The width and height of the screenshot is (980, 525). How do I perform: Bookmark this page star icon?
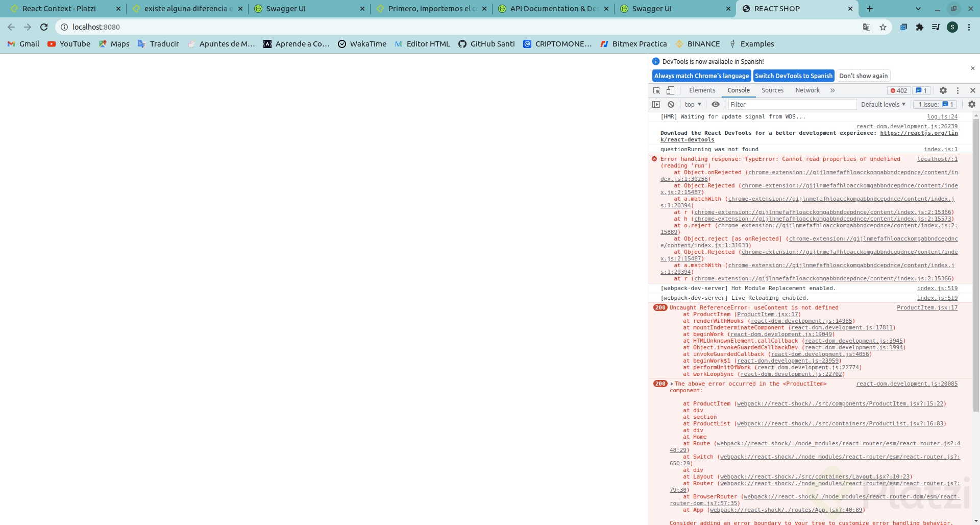click(x=883, y=27)
